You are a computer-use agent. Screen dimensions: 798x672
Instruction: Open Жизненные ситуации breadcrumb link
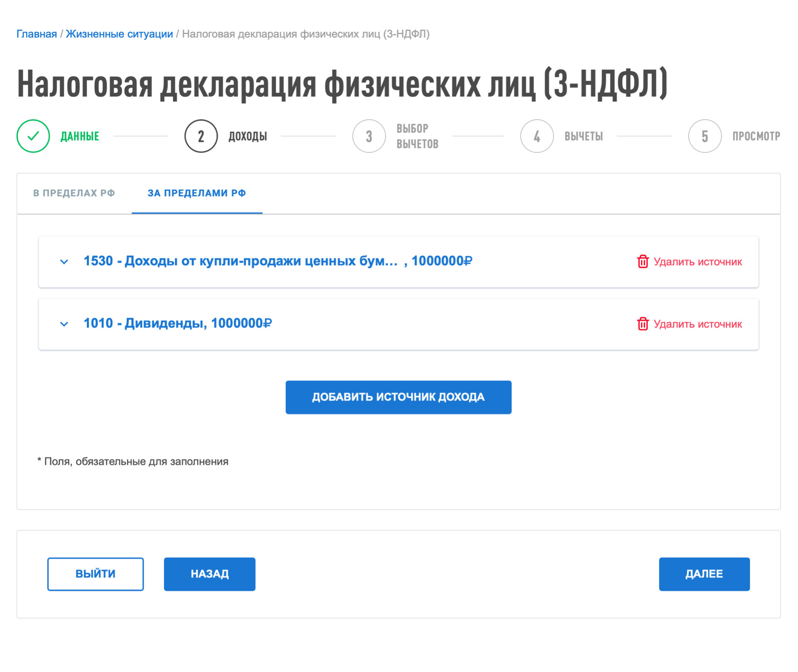tap(119, 34)
